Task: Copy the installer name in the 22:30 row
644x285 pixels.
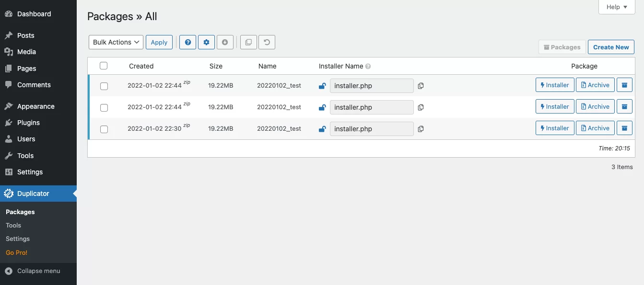Action: (421, 129)
